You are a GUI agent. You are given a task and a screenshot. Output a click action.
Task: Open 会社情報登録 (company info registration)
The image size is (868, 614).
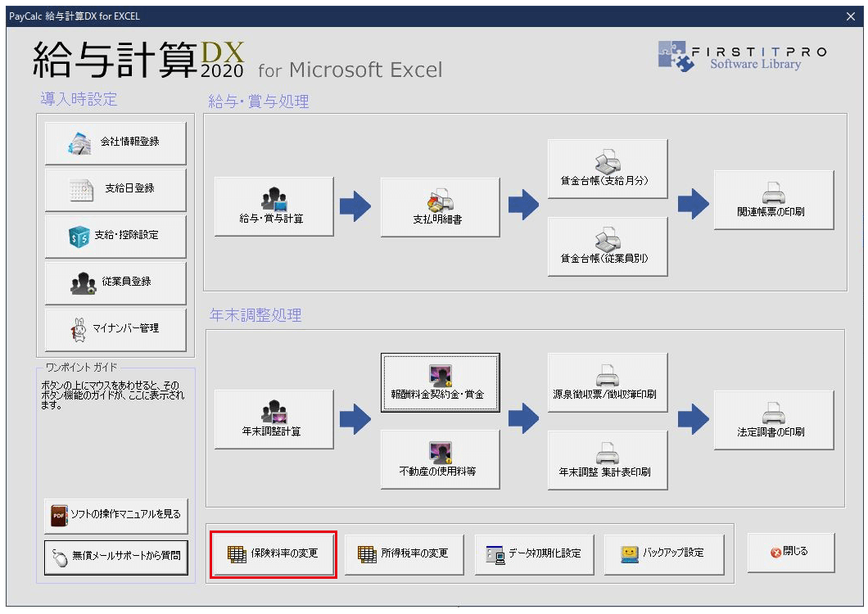[115, 142]
